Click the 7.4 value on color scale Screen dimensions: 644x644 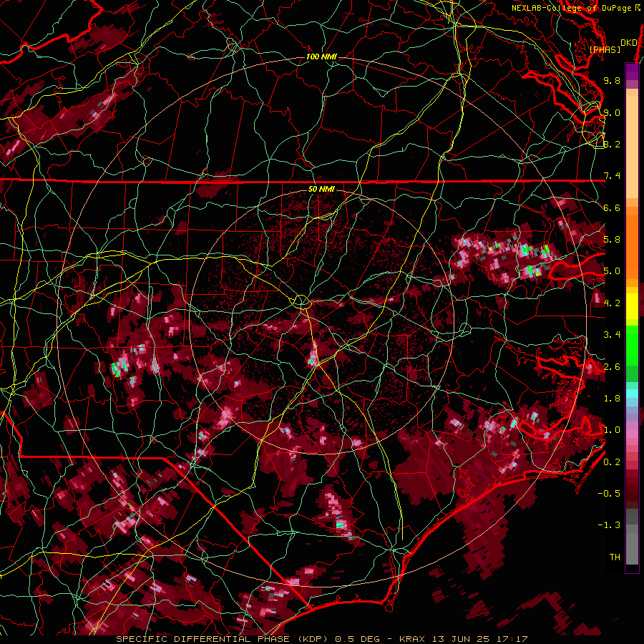[x=612, y=176]
